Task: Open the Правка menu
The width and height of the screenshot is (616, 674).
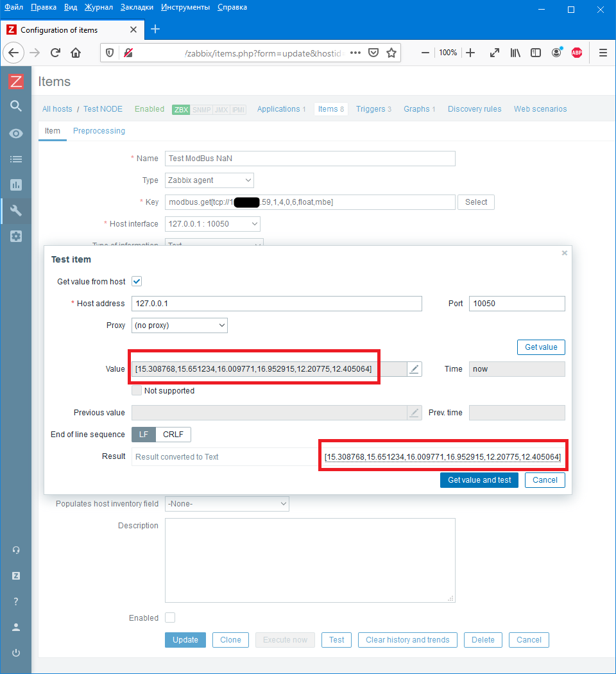Action: pyautogui.click(x=44, y=7)
